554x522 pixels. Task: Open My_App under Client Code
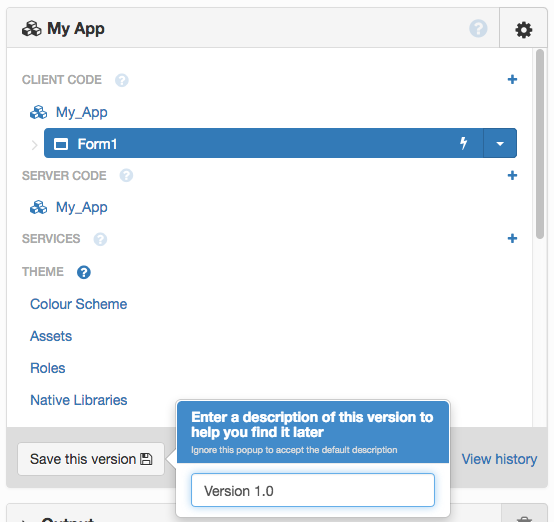[82, 112]
